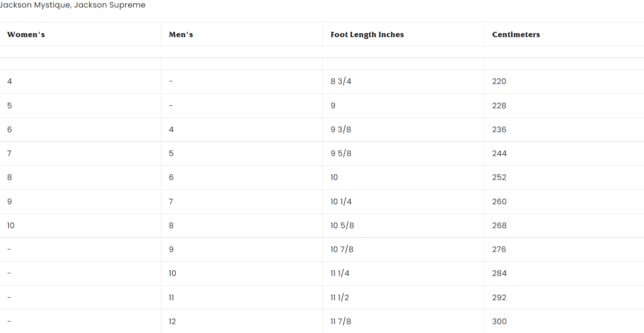Select the 228 centimeters value
This screenshot has width=644, height=333.
coord(499,106)
